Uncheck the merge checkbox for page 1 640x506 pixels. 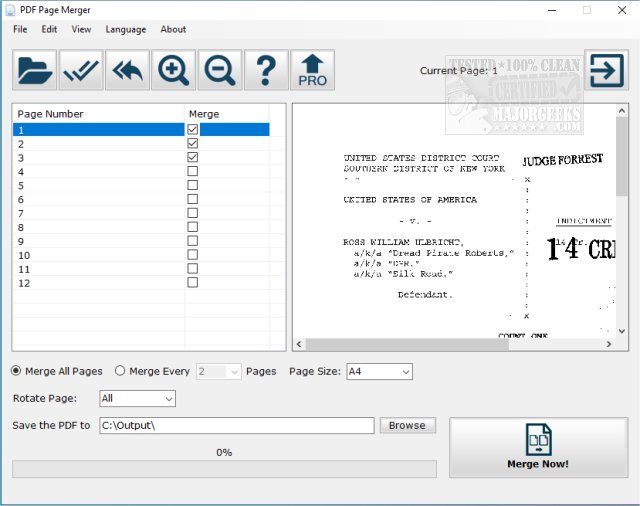point(193,129)
